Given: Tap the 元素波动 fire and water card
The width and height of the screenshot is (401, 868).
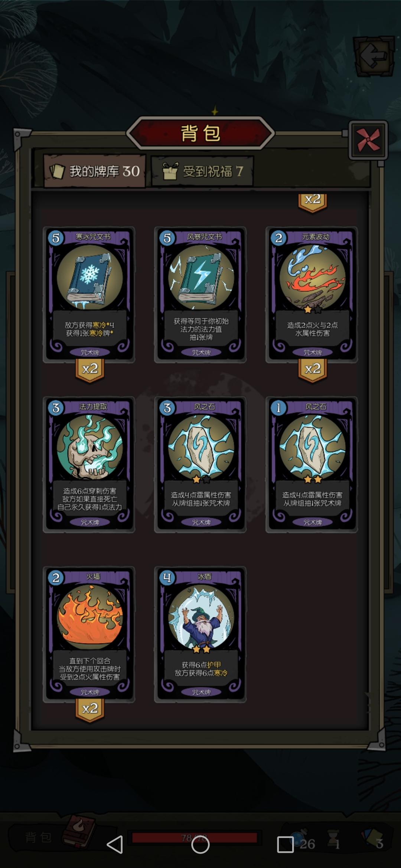Looking at the screenshot, I should 312,295.
